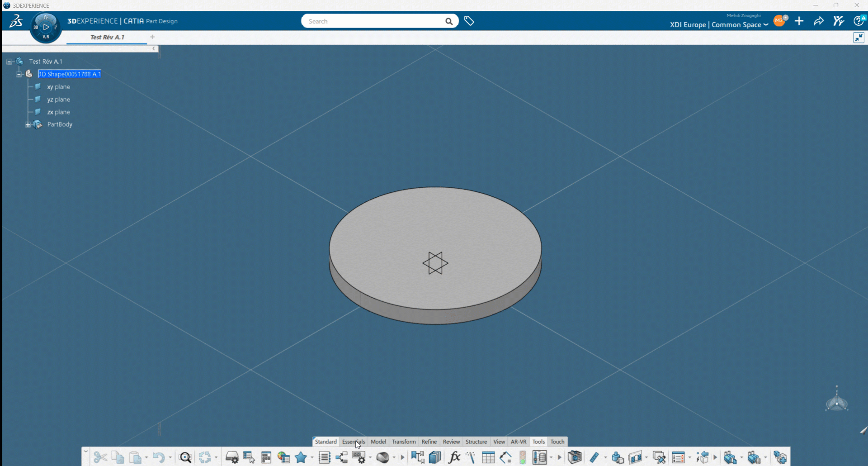The width and height of the screenshot is (868, 466).
Task: Toggle full-screen collapse button at top right
Action: (x=859, y=38)
